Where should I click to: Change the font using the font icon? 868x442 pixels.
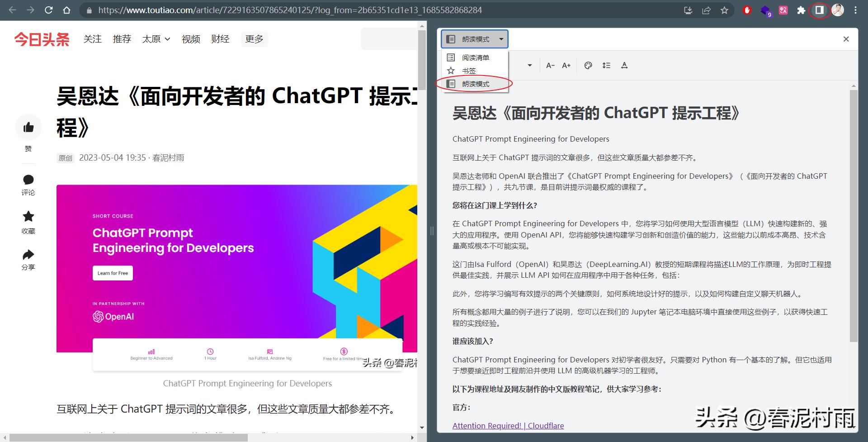(x=624, y=65)
